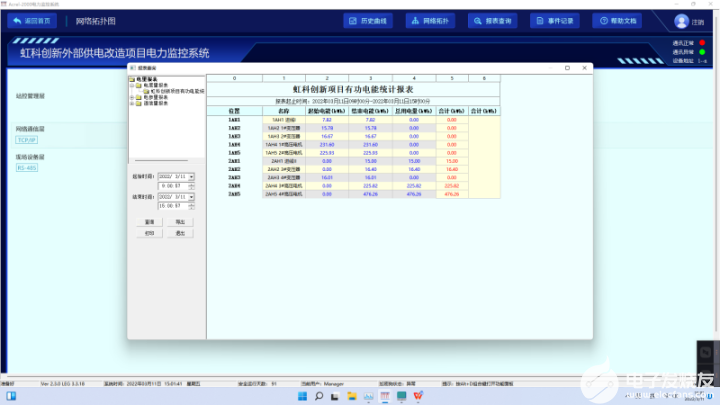Select the 电度量报表 folder node
The height and width of the screenshot is (405, 720).
[156, 85]
